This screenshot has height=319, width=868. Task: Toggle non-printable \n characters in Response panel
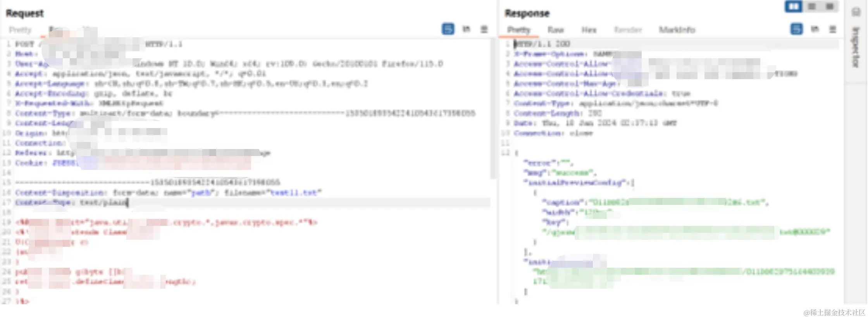[x=815, y=29]
